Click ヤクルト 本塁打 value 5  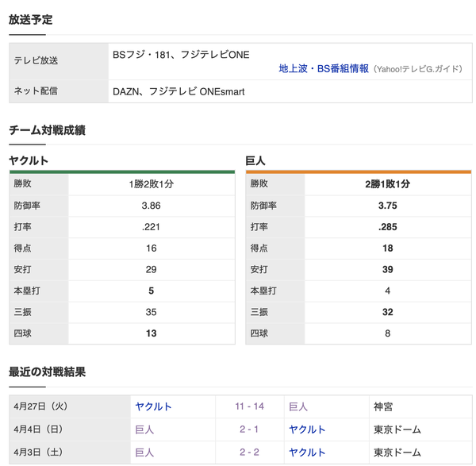point(152,291)
